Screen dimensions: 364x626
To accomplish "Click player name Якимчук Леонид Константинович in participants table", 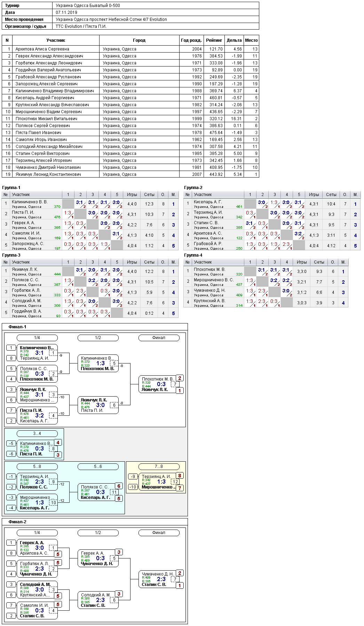I will point(48,174).
